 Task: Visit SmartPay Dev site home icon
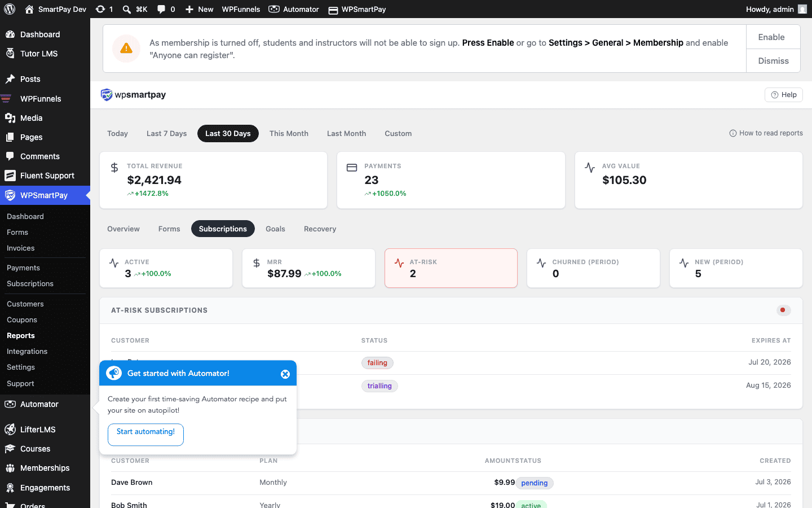click(29, 9)
